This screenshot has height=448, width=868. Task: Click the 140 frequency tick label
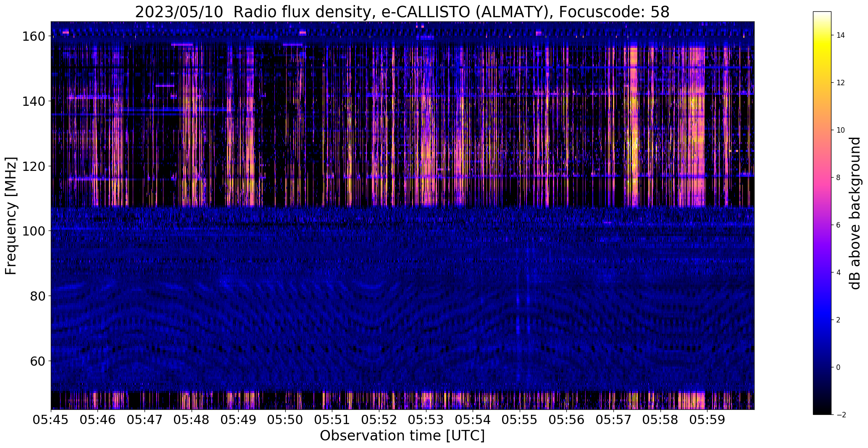[x=34, y=101]
